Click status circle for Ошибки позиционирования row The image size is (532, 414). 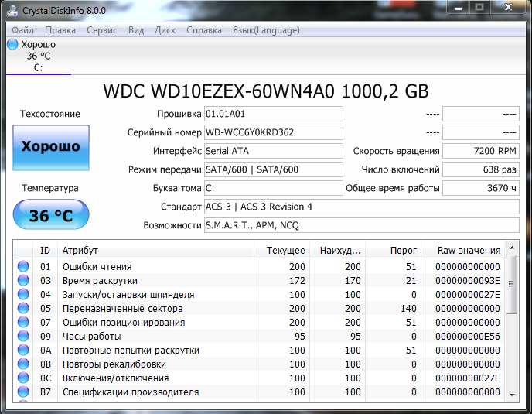(x=23, y=322)
